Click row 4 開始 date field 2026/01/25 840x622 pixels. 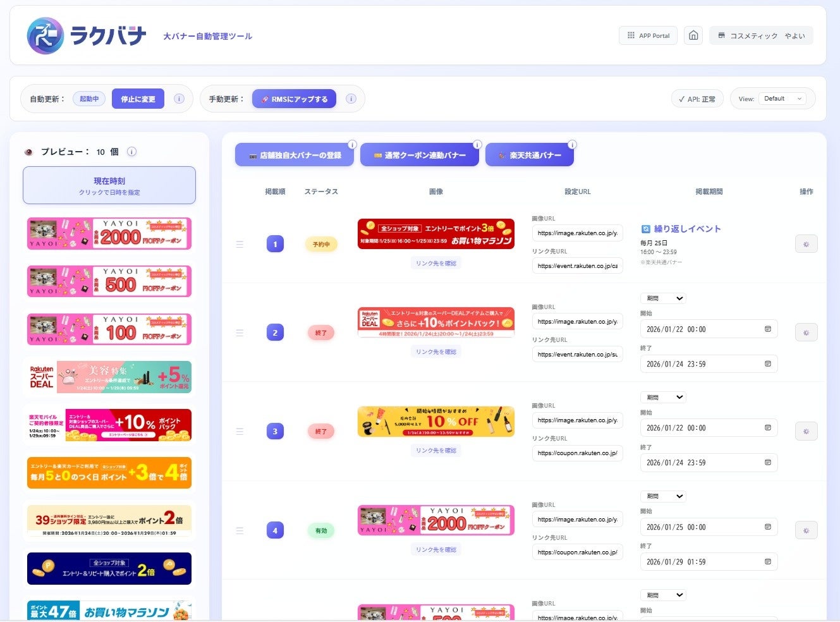point(709,527)
